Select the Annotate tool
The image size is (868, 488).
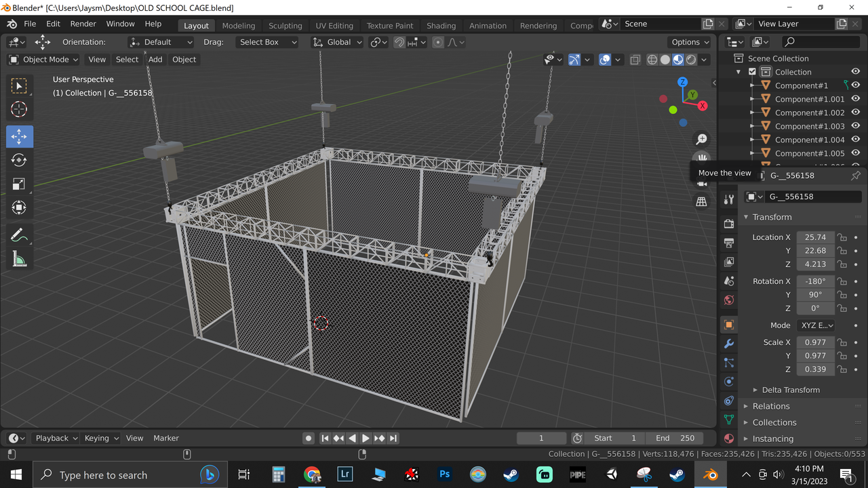tap(19, 235)
